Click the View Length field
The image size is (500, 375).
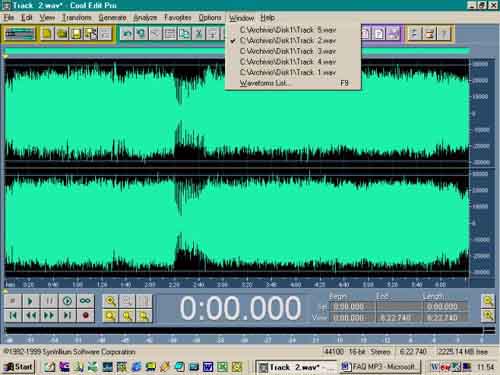pos(445,318)
